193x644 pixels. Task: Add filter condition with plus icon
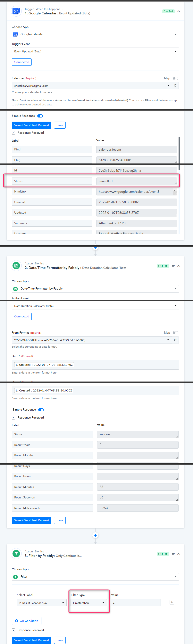pos(172,602)
